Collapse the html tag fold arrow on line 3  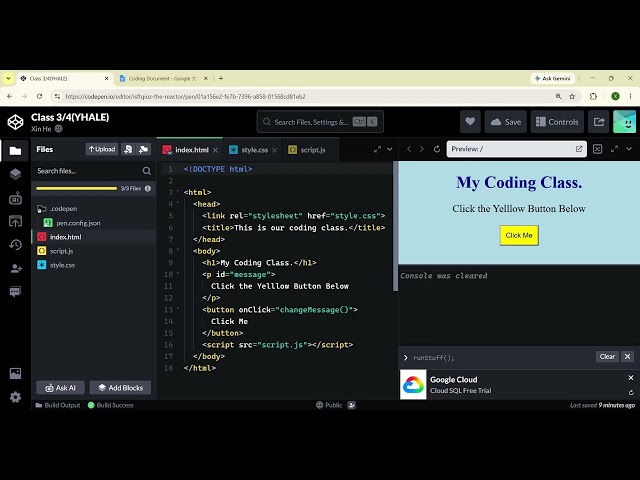pos(178,192)
